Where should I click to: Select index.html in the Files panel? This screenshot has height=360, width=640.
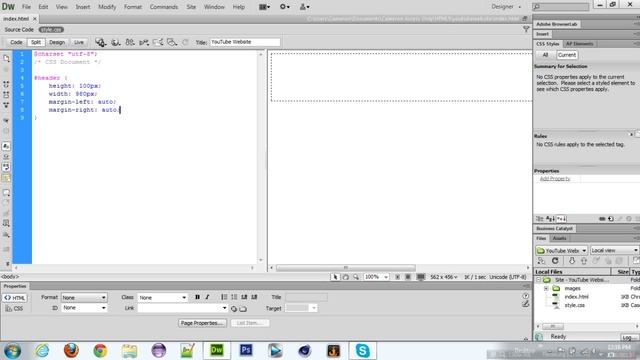pyautogui.click(x=576, y=297)
